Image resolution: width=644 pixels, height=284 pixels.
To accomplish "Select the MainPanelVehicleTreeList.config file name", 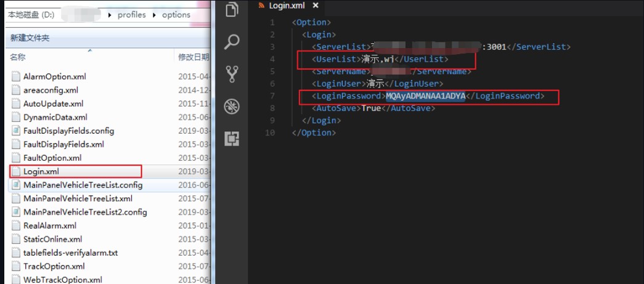I will (x=83, y=185).
